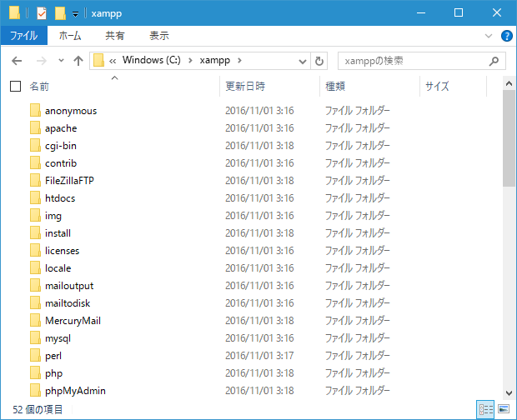The width and height of the screenshot is (517, 420).
Task: Select the mailtodisk folder icon
Action: tap(35, 302)
